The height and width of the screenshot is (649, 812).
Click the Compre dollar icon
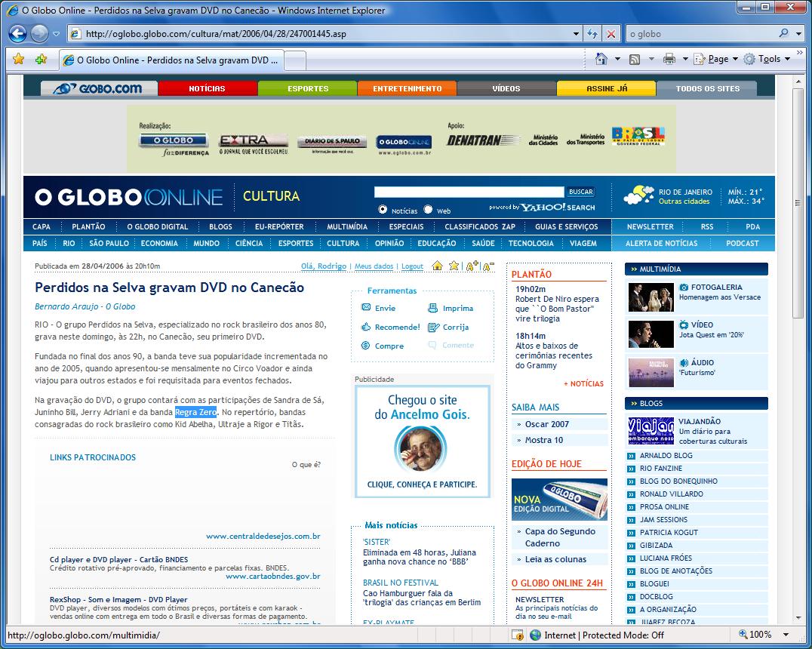[365, 346]
